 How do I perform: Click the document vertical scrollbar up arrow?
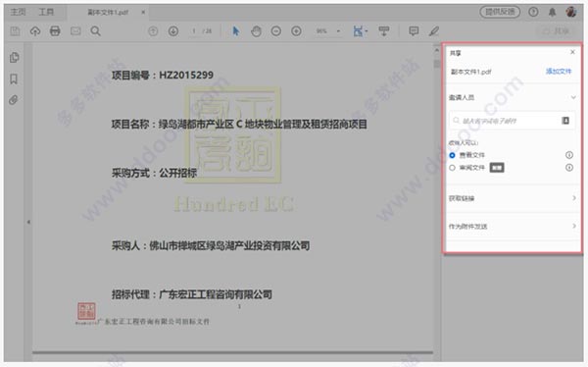[436, 50]
